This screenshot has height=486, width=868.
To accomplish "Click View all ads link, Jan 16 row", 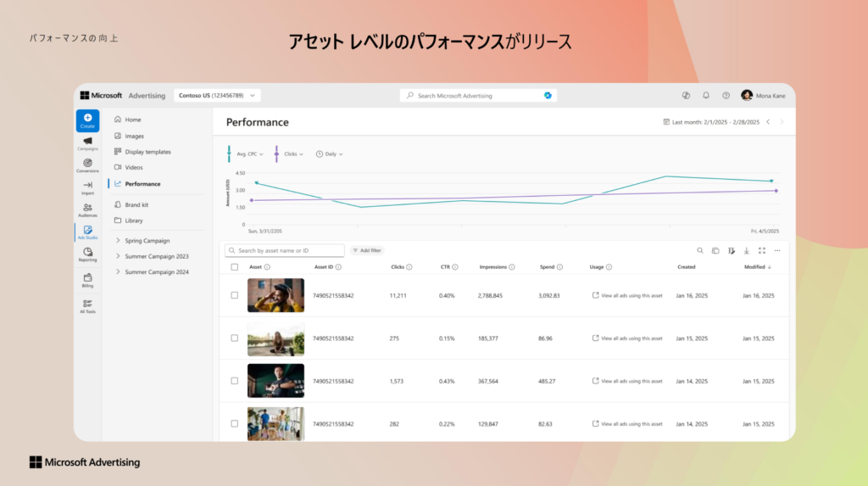I will pyautogui.click(x=627, y=295).
